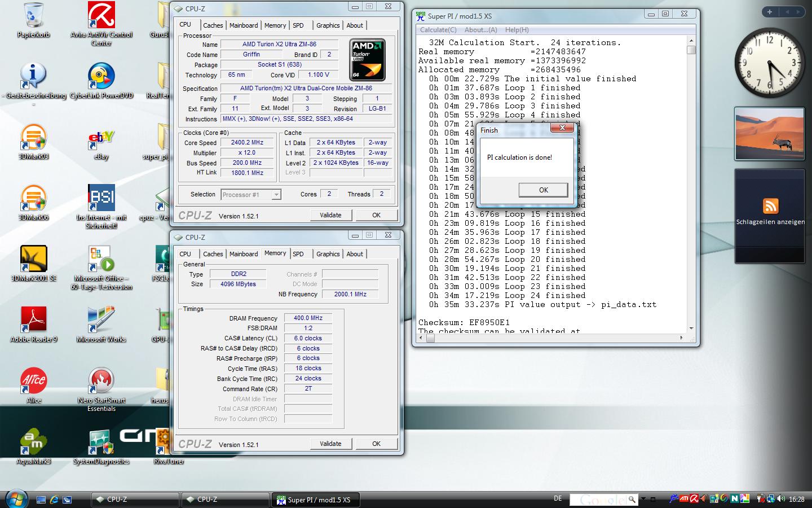Click the DE language indicator in taskbar
The height and width of the screenshot is (508, 812).
(558, 498)
